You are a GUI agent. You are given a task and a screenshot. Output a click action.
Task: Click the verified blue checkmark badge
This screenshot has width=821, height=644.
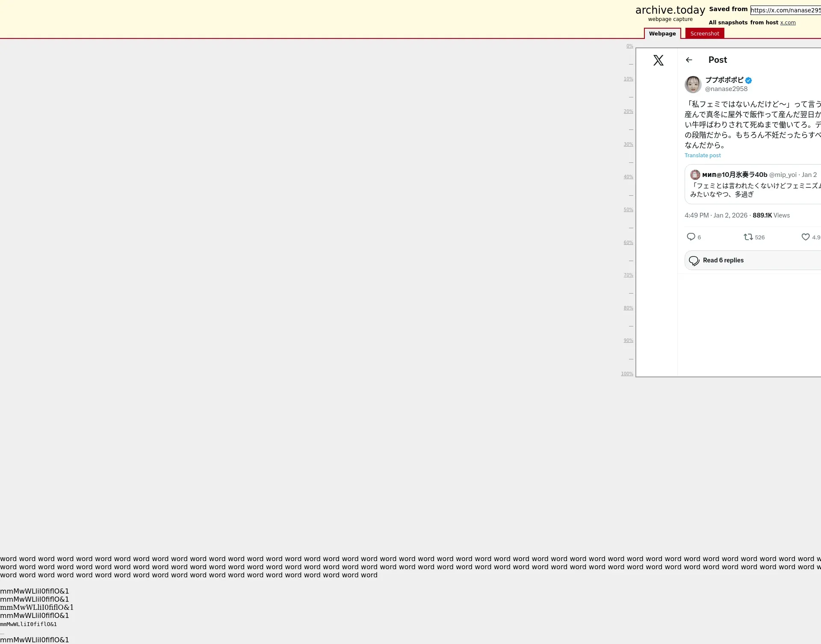click(x=748, y=80)
